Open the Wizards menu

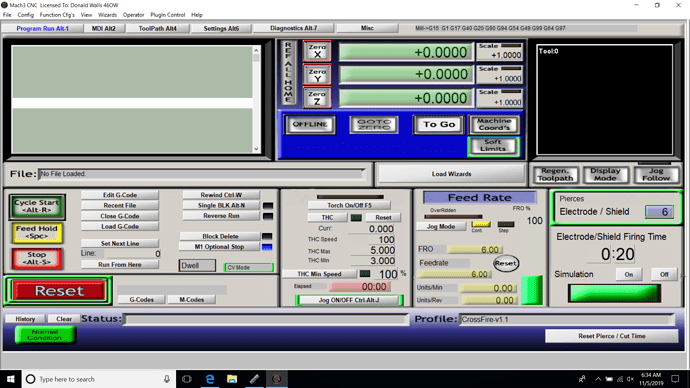tap(107, 15)
